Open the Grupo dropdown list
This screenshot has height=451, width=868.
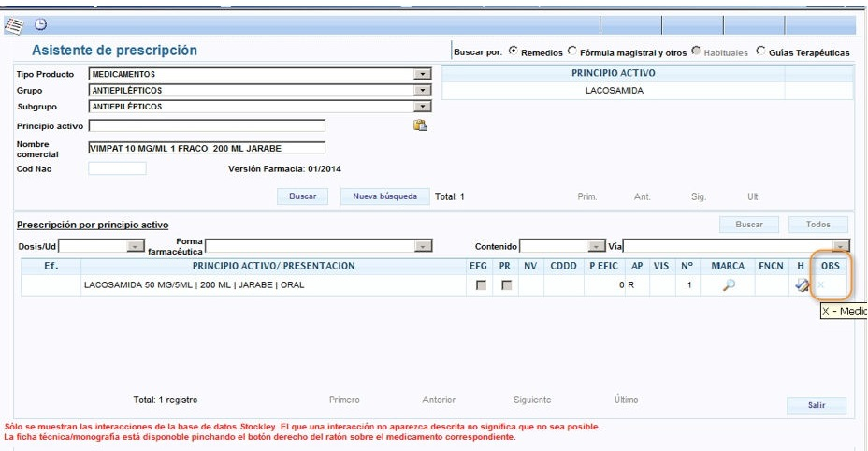pos(423,91)
